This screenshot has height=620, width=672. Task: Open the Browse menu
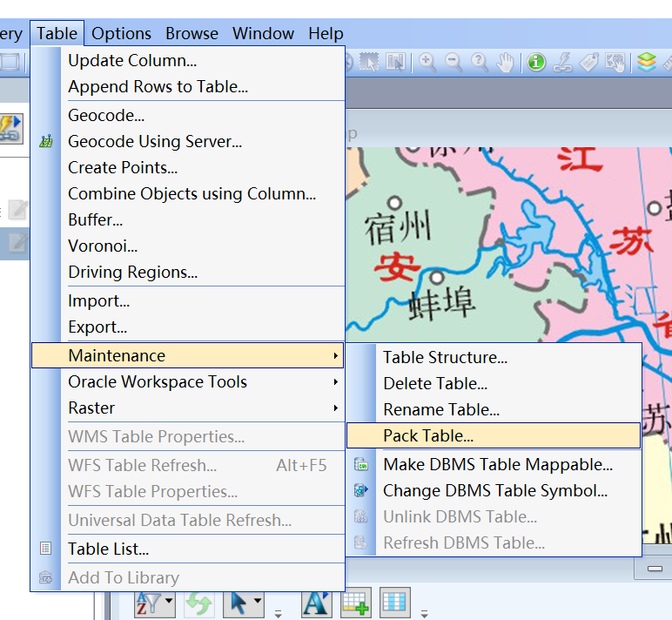(x=192, y=33)
